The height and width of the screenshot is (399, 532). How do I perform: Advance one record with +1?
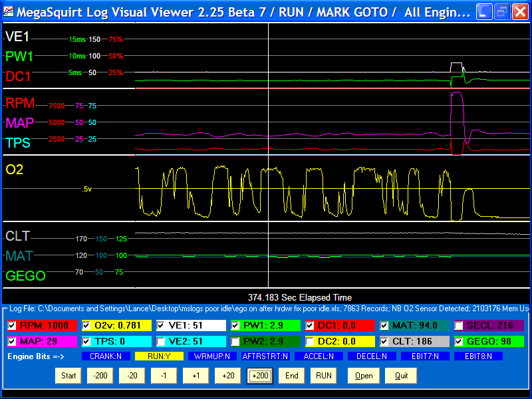196,376
